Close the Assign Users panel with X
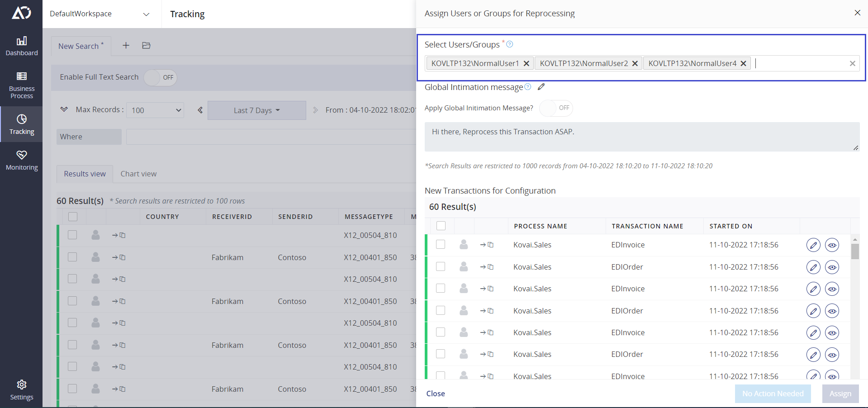The image size is (868, 408). (857, 13)
